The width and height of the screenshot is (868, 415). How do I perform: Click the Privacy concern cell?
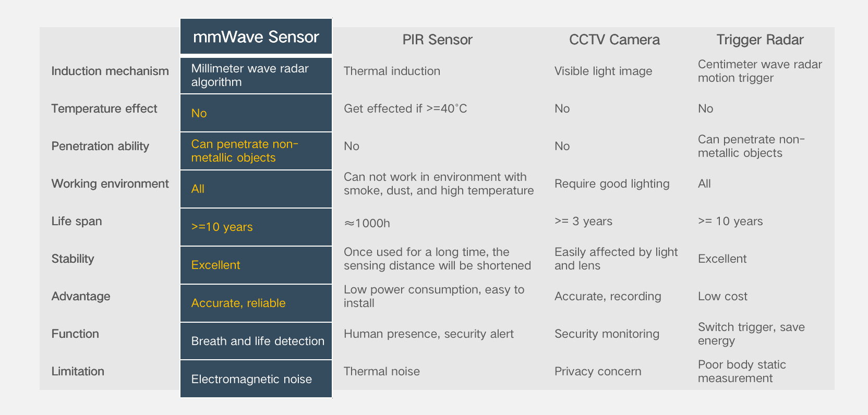598,371
